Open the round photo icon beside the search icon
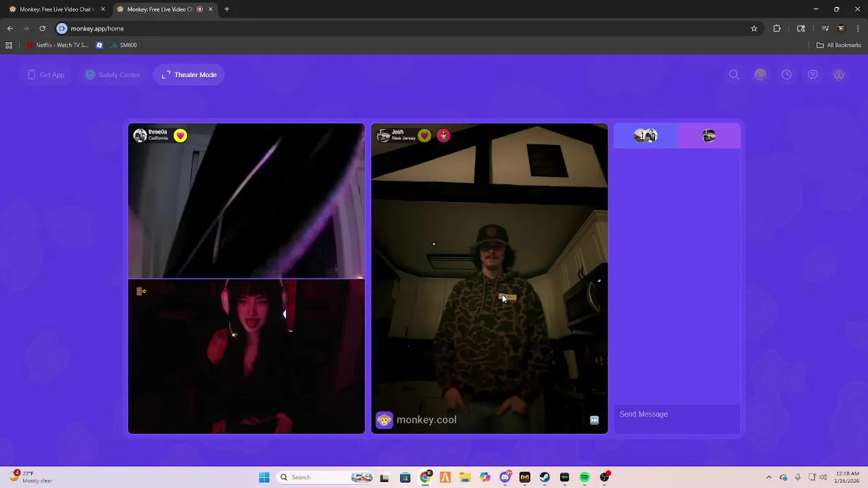 pos(760,75)
